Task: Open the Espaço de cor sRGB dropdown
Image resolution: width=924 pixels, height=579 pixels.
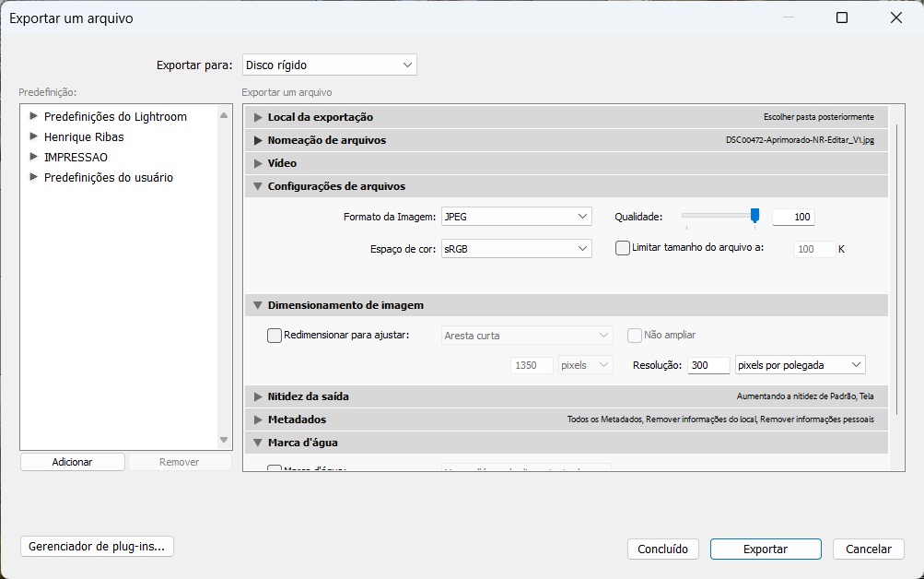Action: tap(516, 249)
